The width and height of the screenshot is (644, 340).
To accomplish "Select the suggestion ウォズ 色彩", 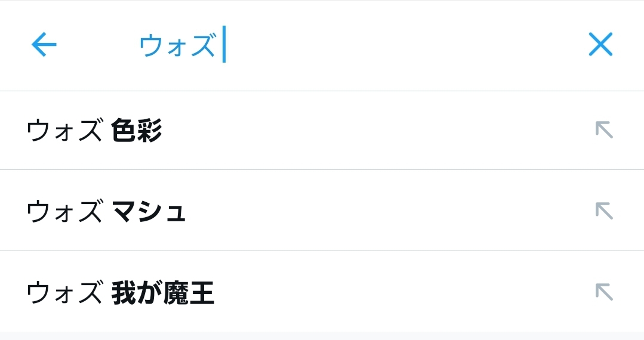I will click(94, 131).
